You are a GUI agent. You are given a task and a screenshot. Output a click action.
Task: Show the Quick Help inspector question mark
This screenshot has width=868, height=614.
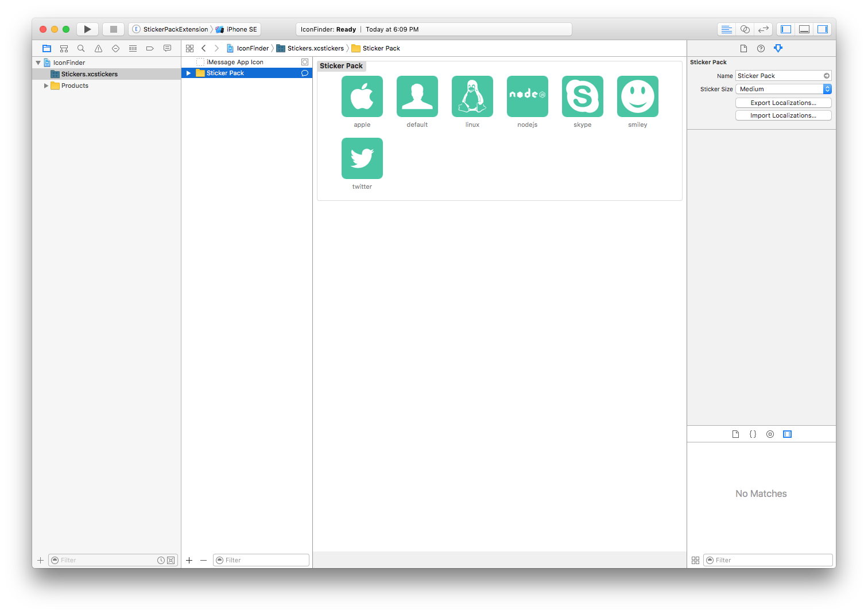click(761, 48)
